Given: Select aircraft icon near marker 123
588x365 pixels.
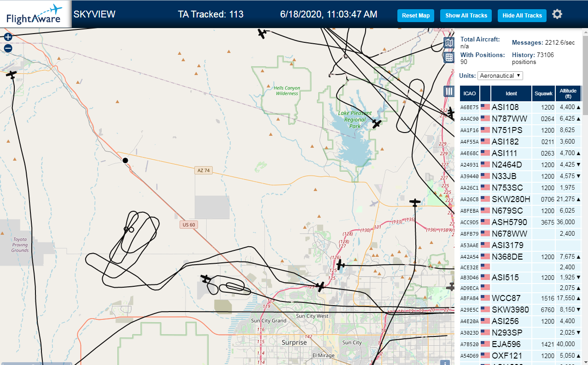Looking at the screenshot, I should (320, 287).
